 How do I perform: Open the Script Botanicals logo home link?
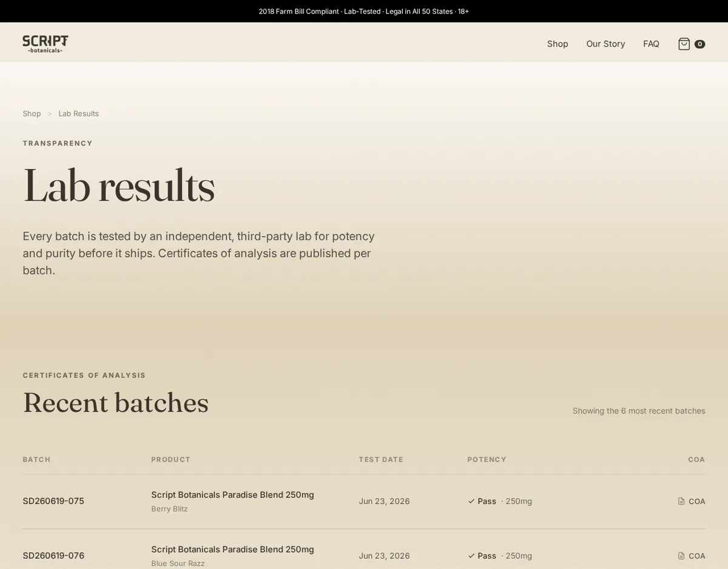pos(45,44)
